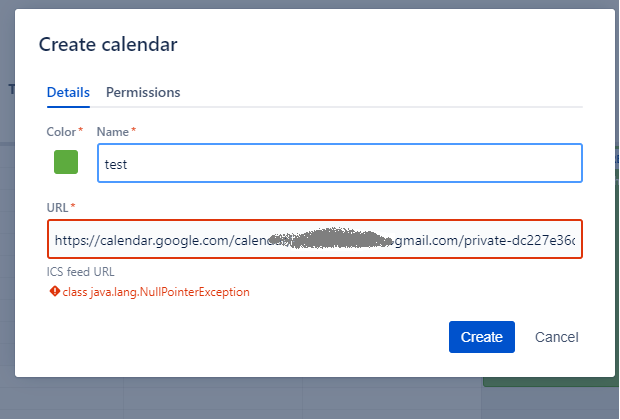Cancel the Create calendar dialog
This screenshot has height=420, width=620.
tap(556, 337)
